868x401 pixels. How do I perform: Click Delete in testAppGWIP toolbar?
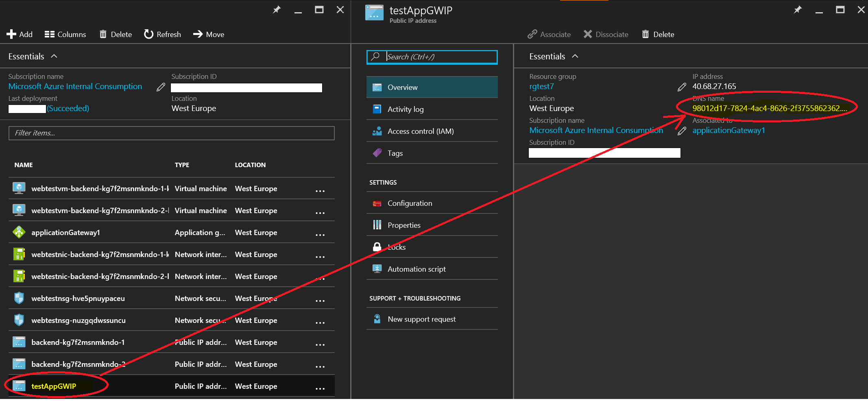click(658, 34)
